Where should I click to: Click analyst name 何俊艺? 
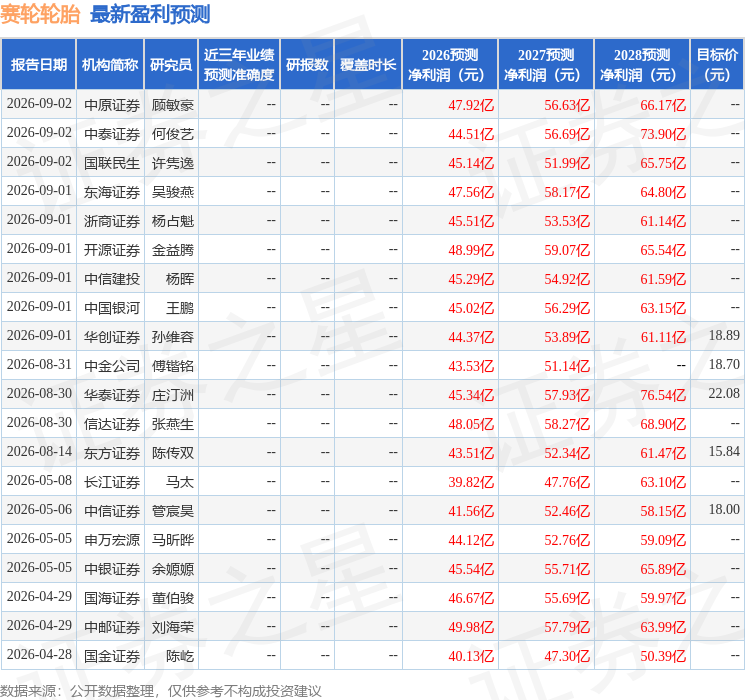click(x=172, y=134)
